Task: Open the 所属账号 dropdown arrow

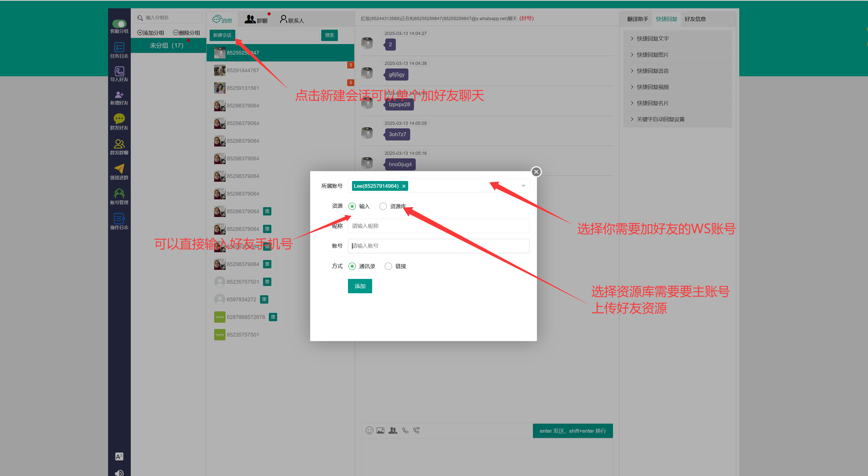Action: tap(523, 186)
